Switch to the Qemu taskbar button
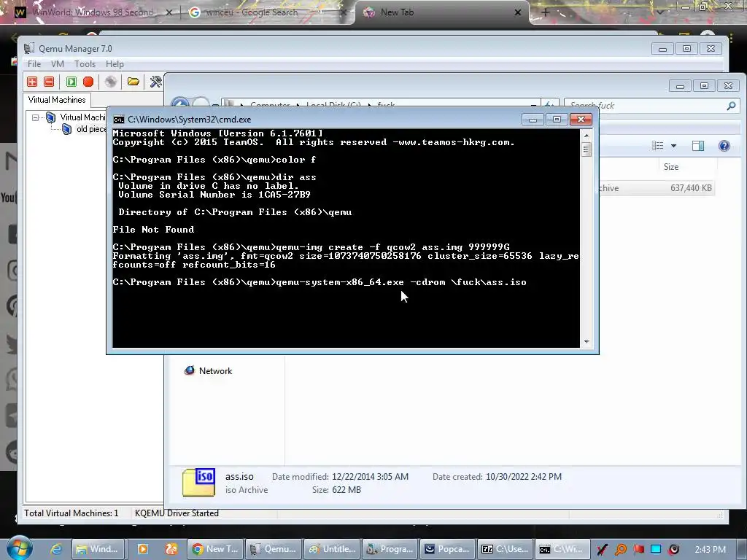 point(274,549)
